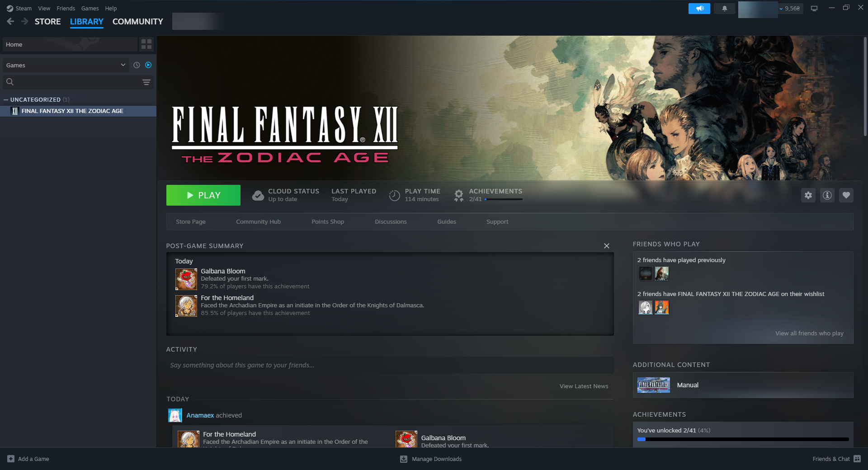
Task: Collapse the Uncategorized category
Action: [6, 99]
